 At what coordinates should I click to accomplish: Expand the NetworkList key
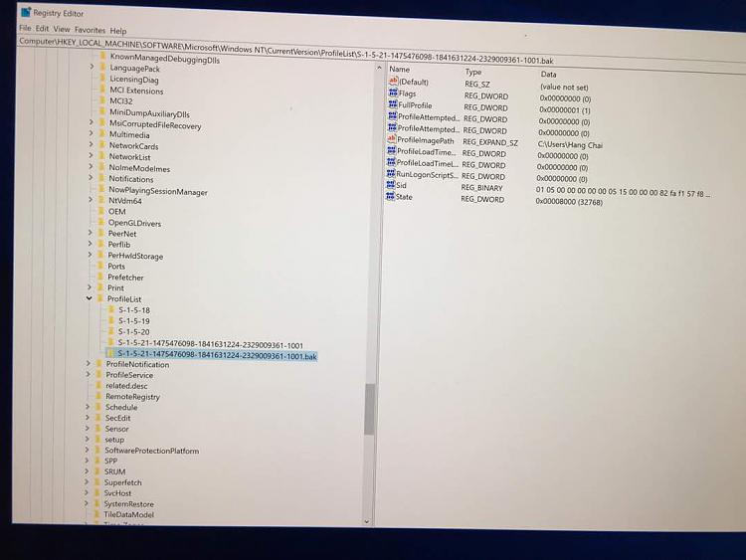[x=91, y=155]
